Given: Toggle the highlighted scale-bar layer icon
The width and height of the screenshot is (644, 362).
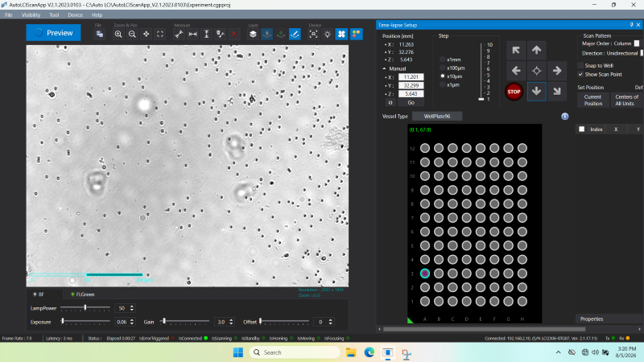Looking at the screenshot, I should coord(295,34).
